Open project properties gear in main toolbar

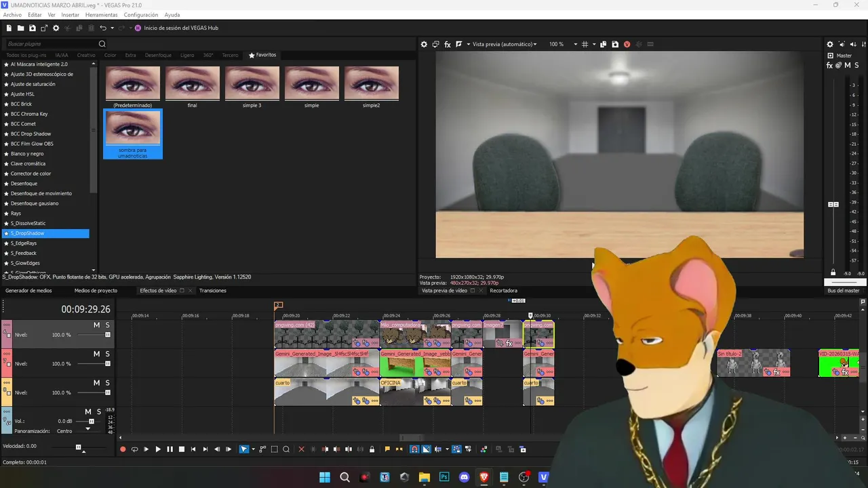tap(56, 28)
